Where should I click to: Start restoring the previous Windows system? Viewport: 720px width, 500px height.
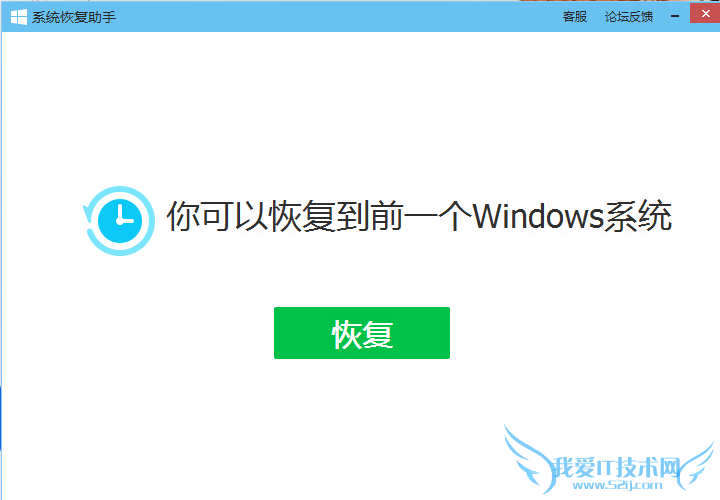pos(362,333)
